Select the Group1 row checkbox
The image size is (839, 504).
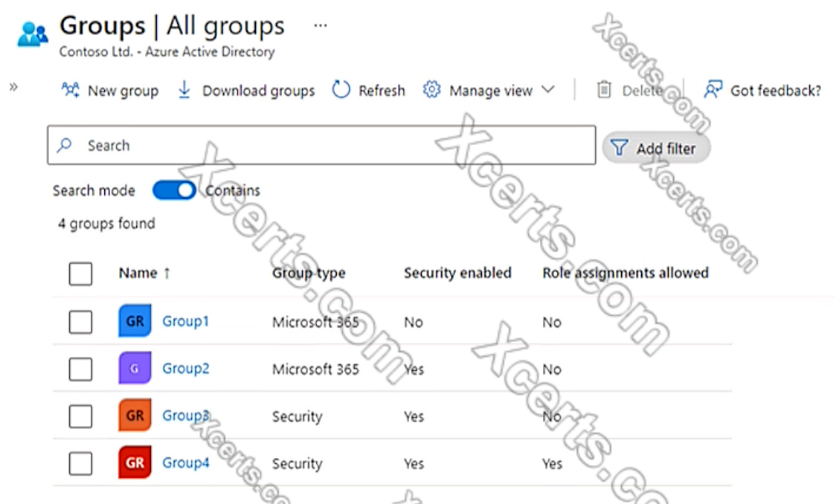[x=80, y=322]
